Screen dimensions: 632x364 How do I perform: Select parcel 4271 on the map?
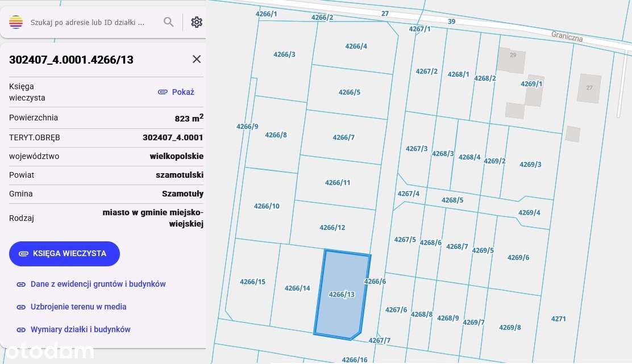point(558,319)
